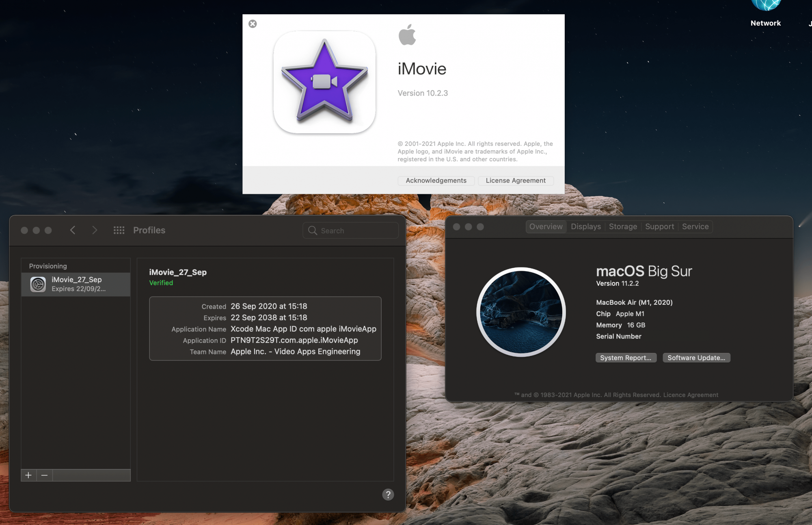The width and height of the screenshot is (812, 525).
Task: Switch to Overview tab in About This Mac
Action: click(x=546, y=227)
